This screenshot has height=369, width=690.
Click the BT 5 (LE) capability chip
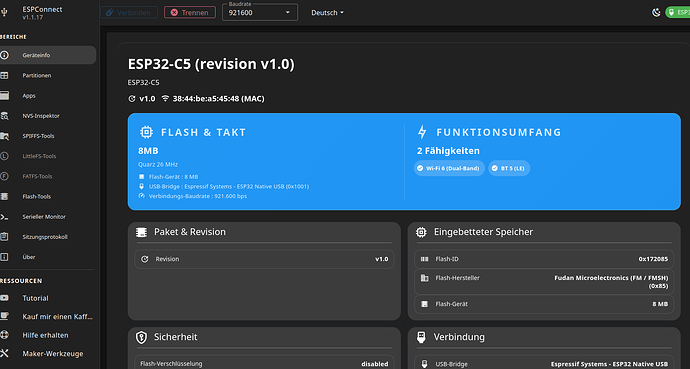click(509, 168)
